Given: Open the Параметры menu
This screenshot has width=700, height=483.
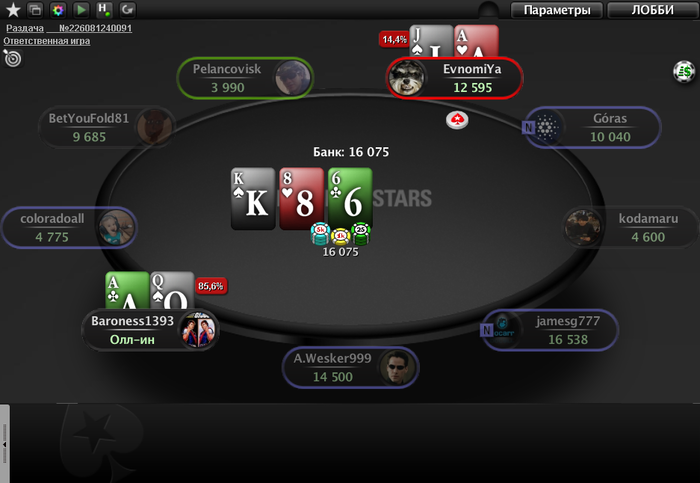Looking at the screenshot, I should point(557,10).
